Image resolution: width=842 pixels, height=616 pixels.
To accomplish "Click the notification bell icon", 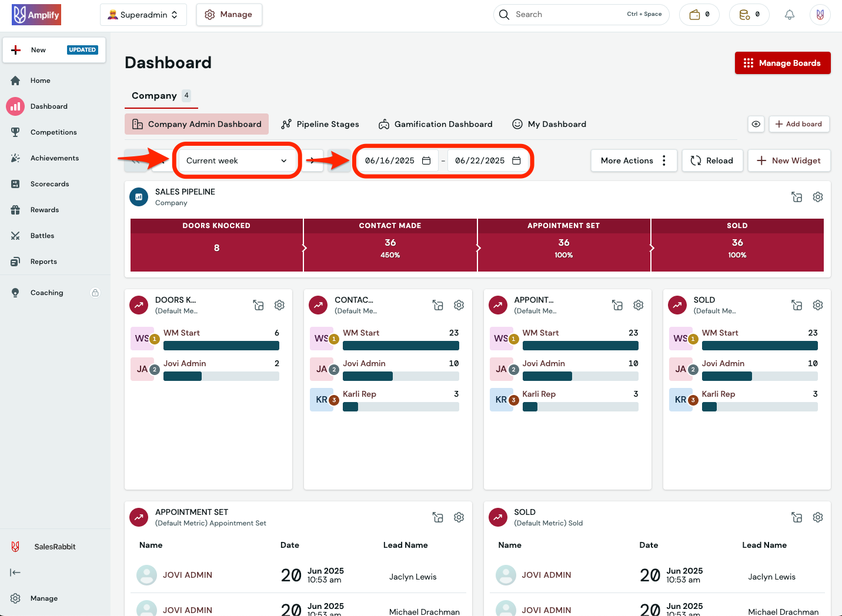I will click(x=790, y=15).
